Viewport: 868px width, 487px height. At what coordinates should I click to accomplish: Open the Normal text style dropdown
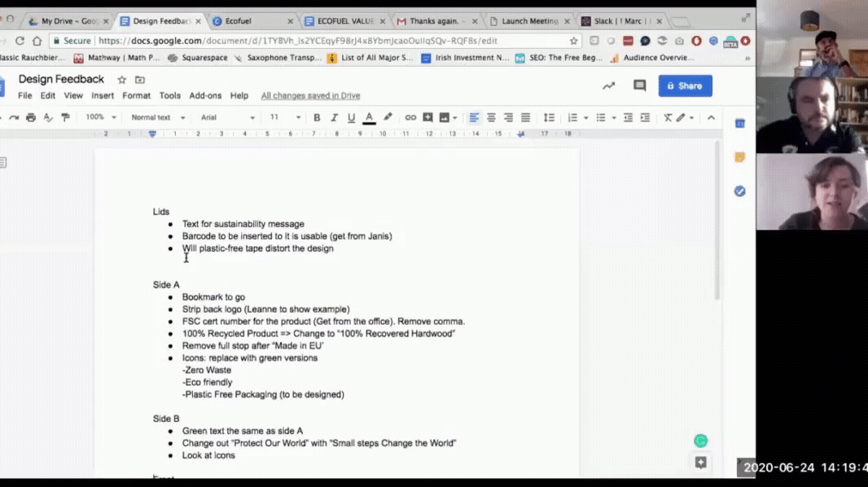click(158, 117)
